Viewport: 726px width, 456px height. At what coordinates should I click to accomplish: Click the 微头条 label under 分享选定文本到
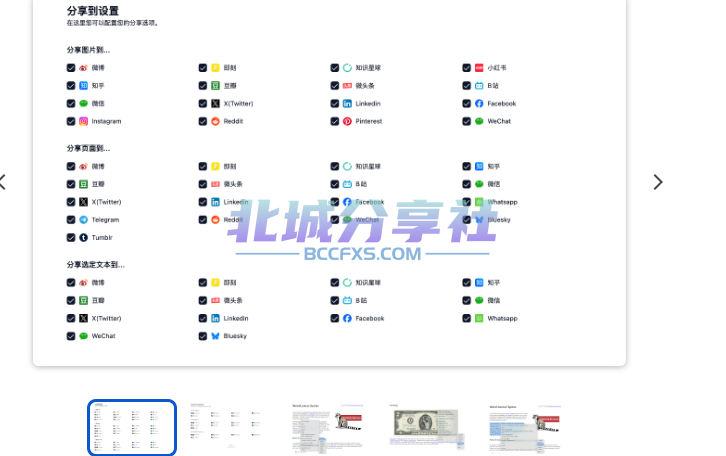coord(233,300)
